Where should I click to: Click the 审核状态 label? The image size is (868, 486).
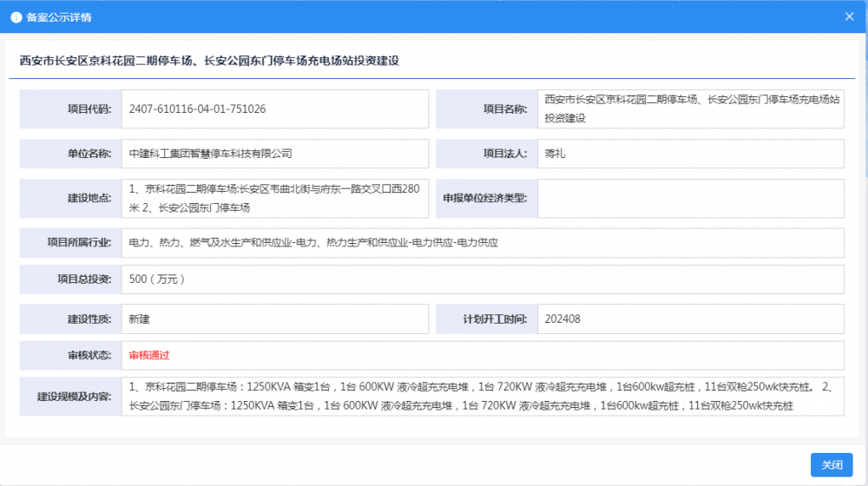89,355
